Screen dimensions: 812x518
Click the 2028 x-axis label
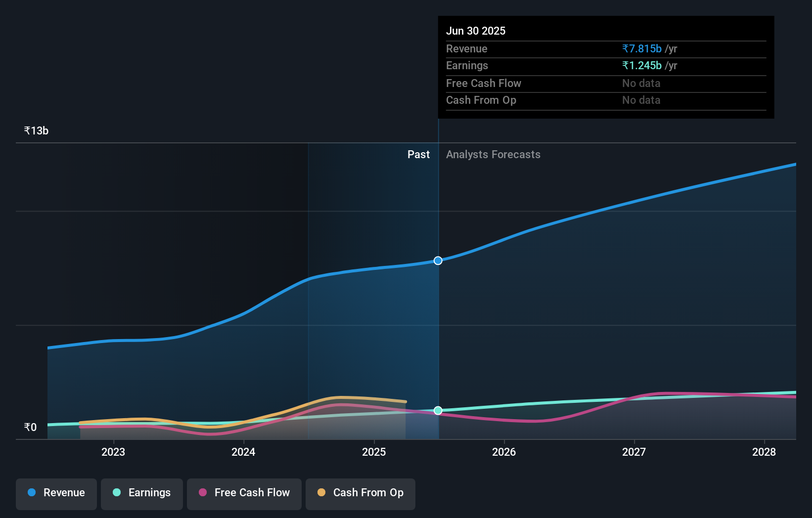tap(764, 452)
